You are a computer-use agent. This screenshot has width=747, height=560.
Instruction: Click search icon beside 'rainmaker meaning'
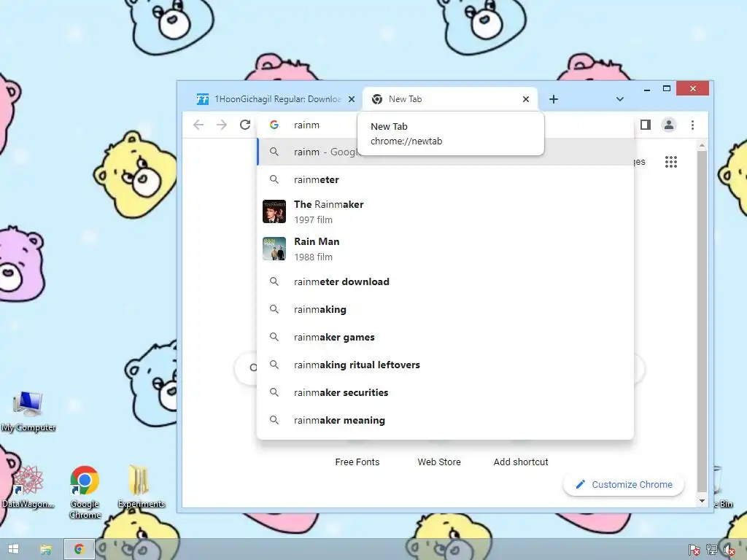coord(274,420)
